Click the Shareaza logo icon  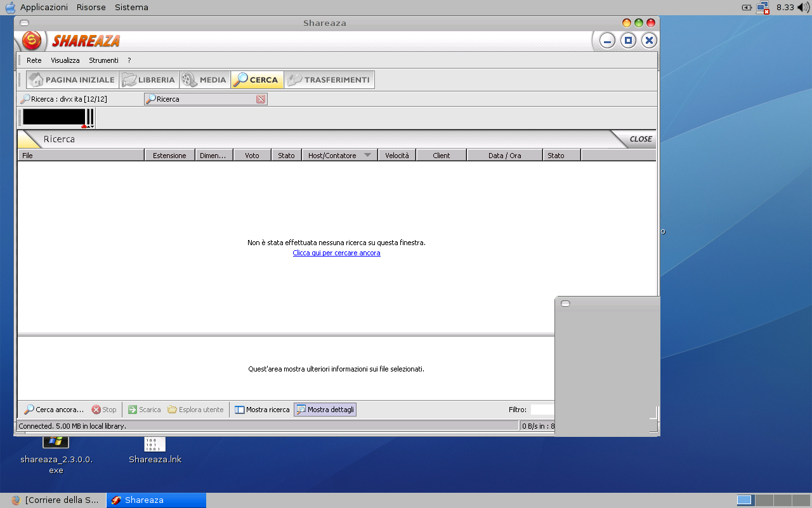pos(32,41)
